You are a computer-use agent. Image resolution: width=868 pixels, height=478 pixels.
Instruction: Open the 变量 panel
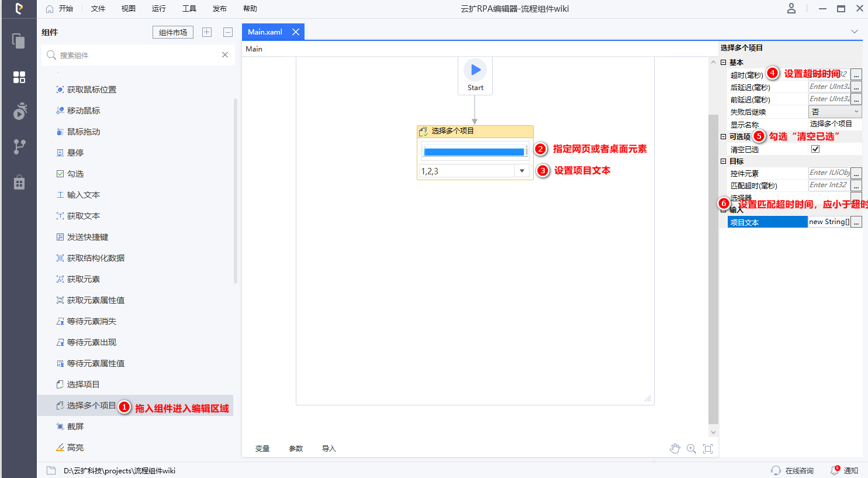[x=262, y=449]
